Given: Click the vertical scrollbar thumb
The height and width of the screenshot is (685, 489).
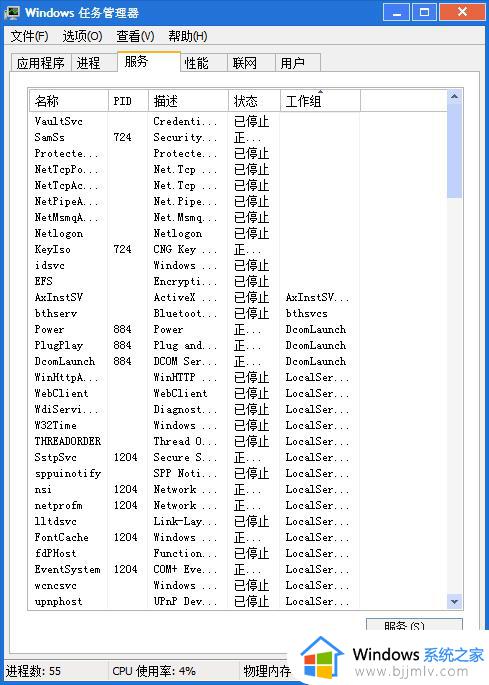Looking at the screenshot, I should [x=454, y=151].
